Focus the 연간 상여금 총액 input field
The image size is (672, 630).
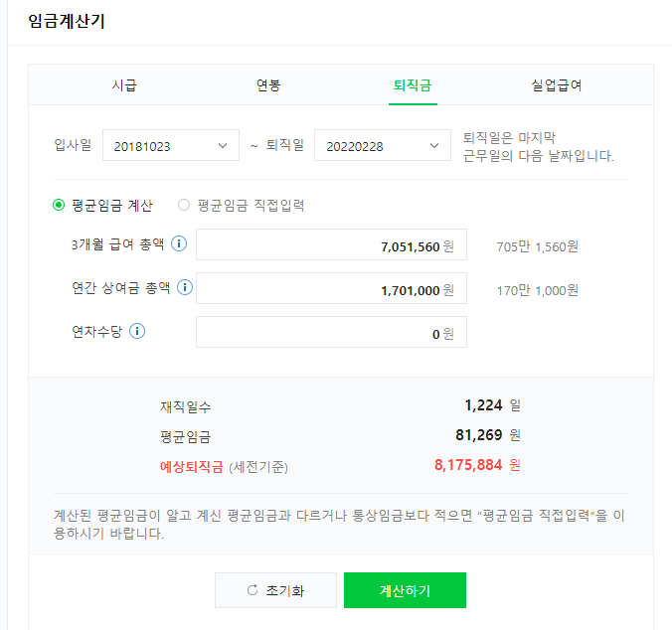point(331,290)
